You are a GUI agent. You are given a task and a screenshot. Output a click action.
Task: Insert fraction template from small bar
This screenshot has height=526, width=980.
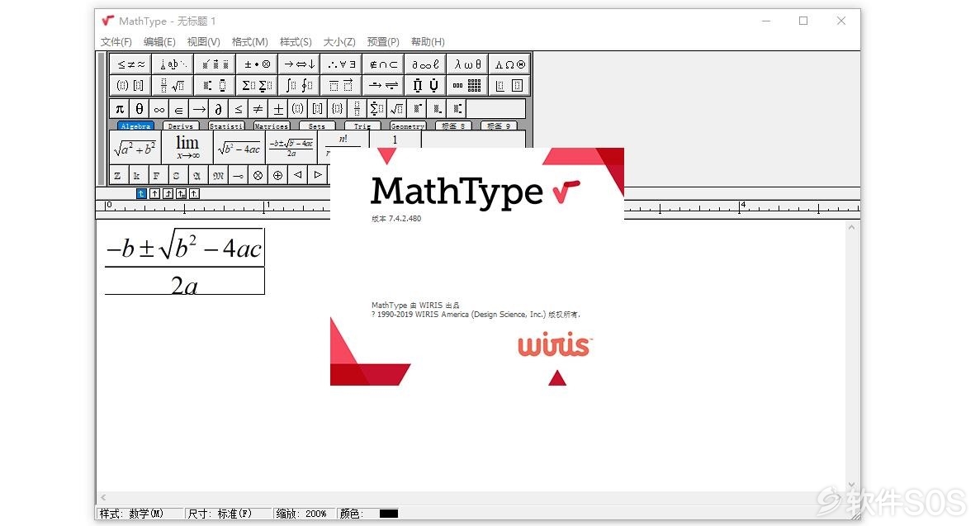357,109
